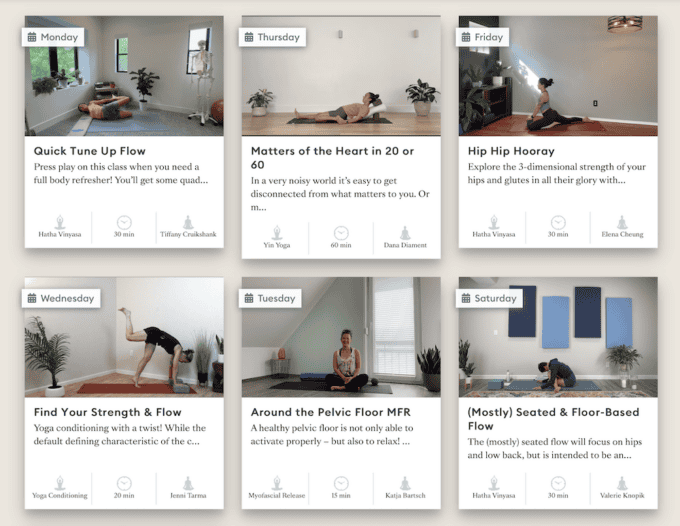Open the Quick Tune Up Flow class title
The image size is (680, 526).
coord(89,151)
